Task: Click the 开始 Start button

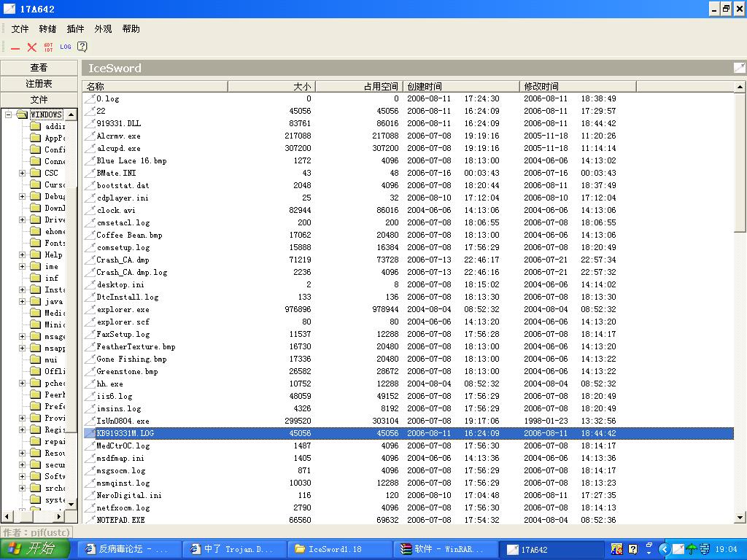Action: coord(34,549)
